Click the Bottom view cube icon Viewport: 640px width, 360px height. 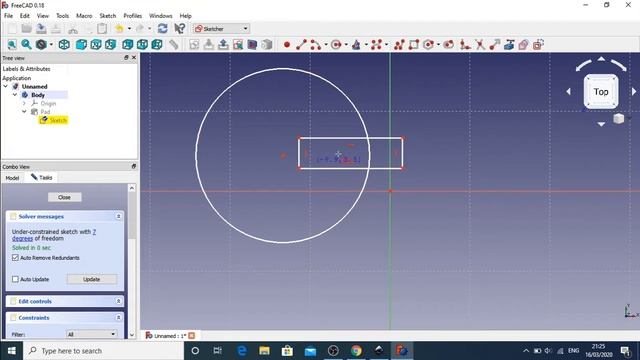pyautogui.click(x=142, y=44)
